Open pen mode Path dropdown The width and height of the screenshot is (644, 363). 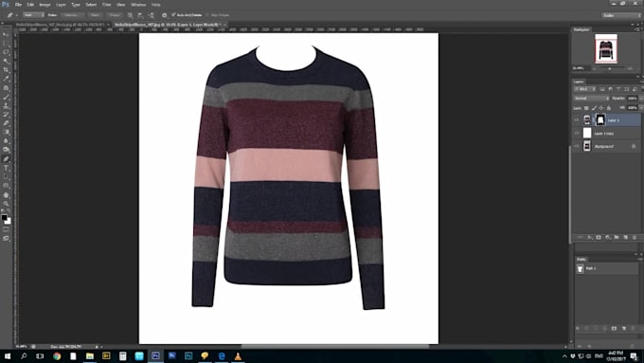click(33, 15)
